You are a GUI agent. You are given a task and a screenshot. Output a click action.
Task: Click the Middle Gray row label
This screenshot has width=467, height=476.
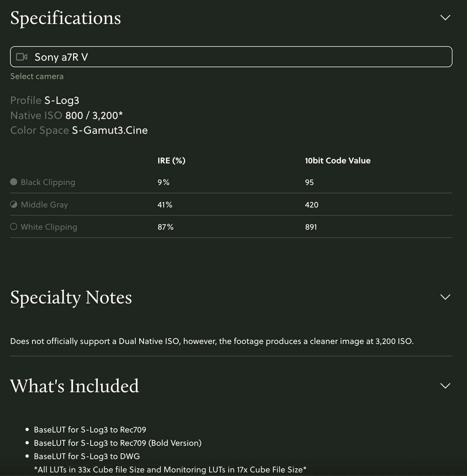tap(44, 205)
